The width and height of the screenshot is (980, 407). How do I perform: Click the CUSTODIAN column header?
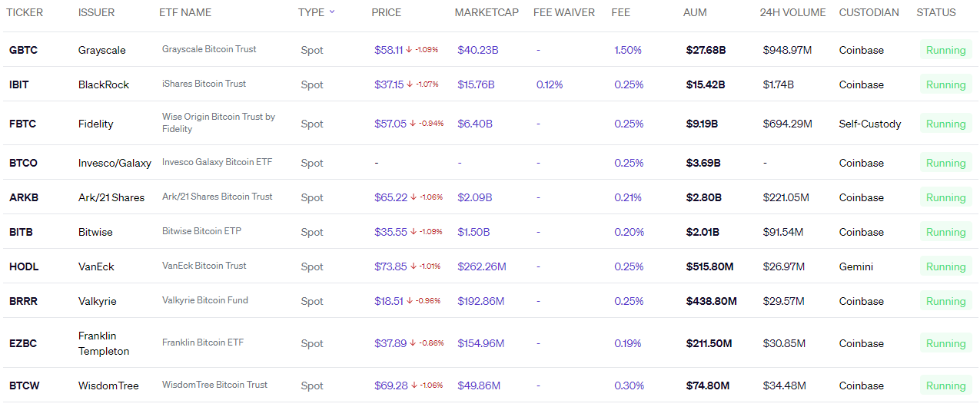[869, 12]
